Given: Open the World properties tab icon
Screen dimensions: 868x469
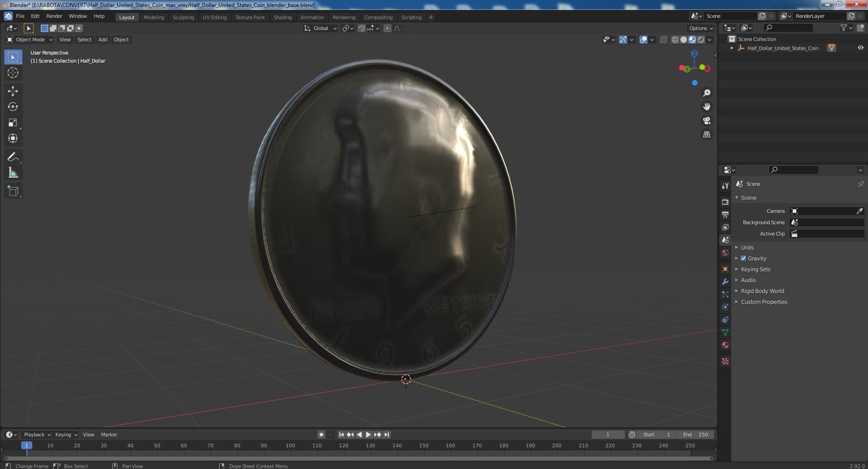Looking at the screenshot, I should (725, 253).
